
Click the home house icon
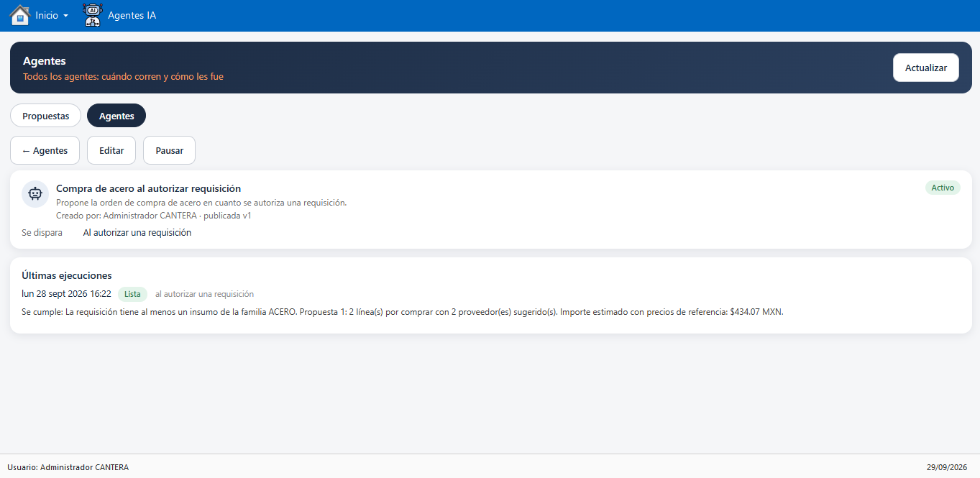(x=19, y=15)
